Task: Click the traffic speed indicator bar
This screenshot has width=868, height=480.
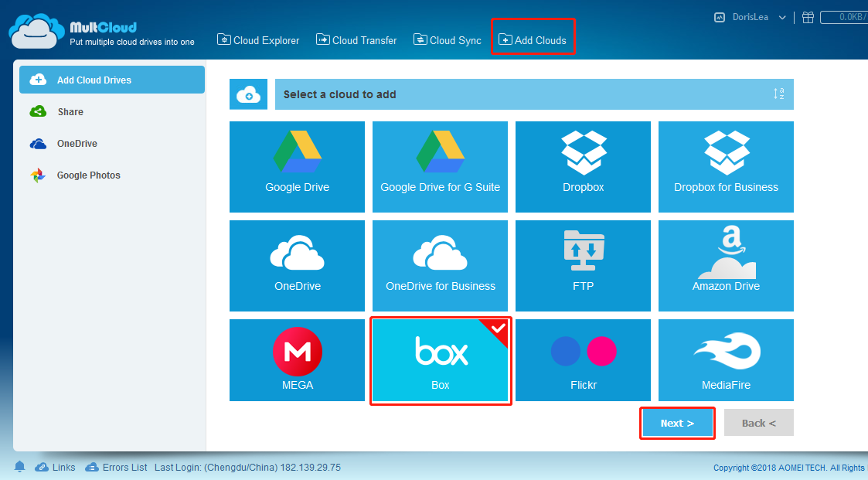Action: click(843, 17)
